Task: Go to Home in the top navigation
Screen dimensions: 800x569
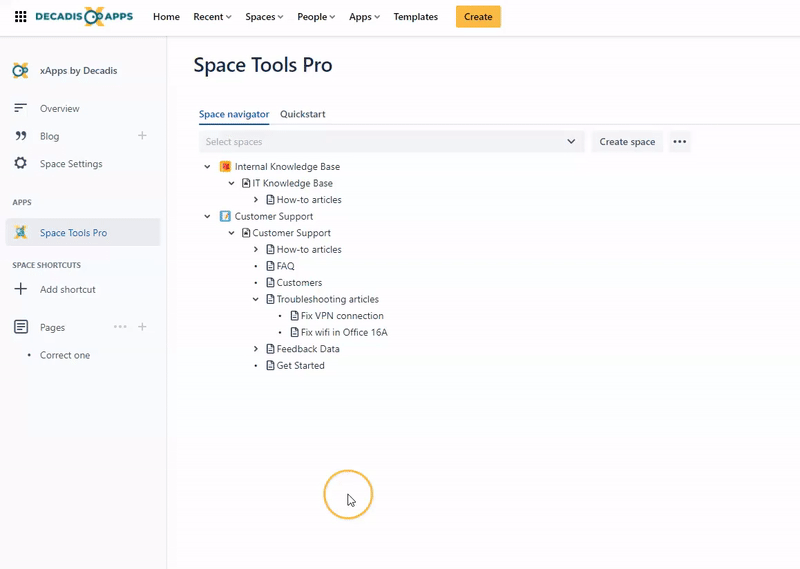Action: (x=166, y=17)
